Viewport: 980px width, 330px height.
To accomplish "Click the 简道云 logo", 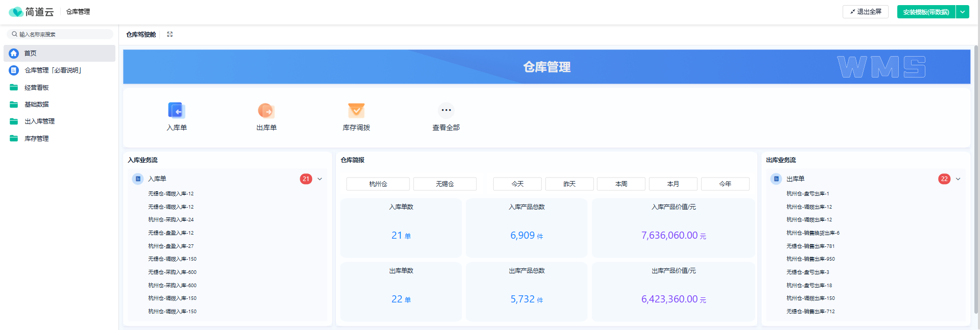I will click(31, 12).
